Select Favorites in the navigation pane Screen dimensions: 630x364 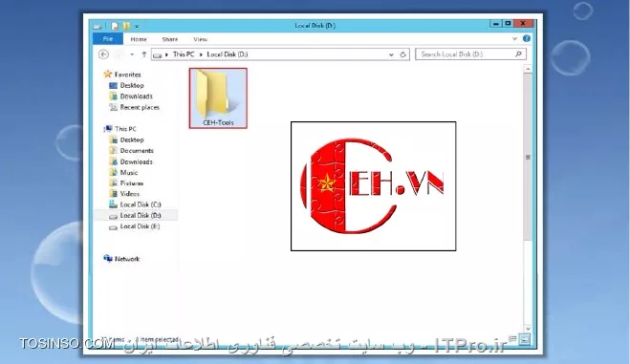pyautogui.click(x=127, y=75)
